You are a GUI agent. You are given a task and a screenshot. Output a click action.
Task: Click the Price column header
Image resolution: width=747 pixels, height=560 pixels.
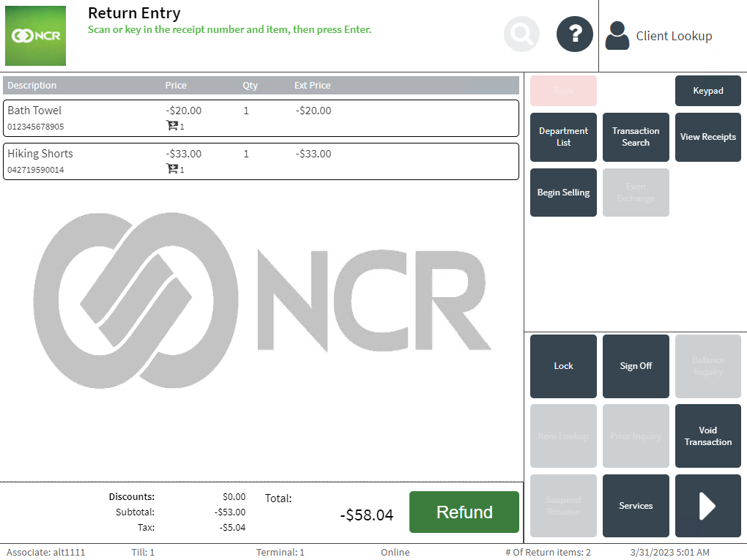coord(176,85)
